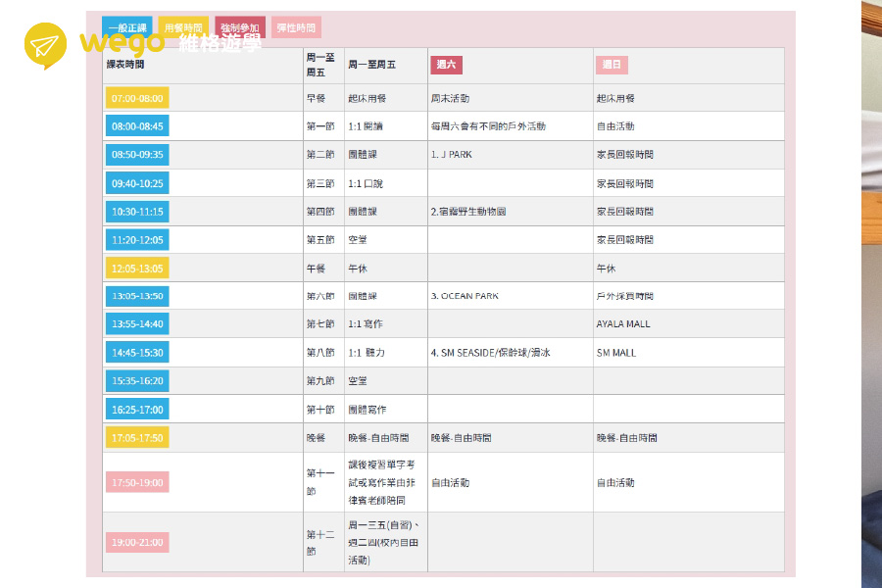Click the 課表時間 table header
The width and height of the screenshot is (882, 588).
tap(125, 65)
